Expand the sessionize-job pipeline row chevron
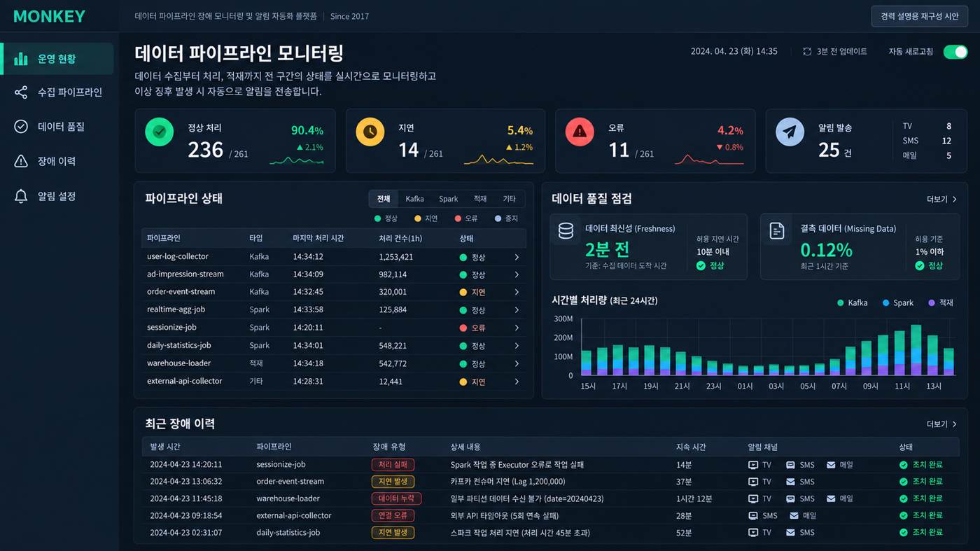980x551 pixels. 517,328
